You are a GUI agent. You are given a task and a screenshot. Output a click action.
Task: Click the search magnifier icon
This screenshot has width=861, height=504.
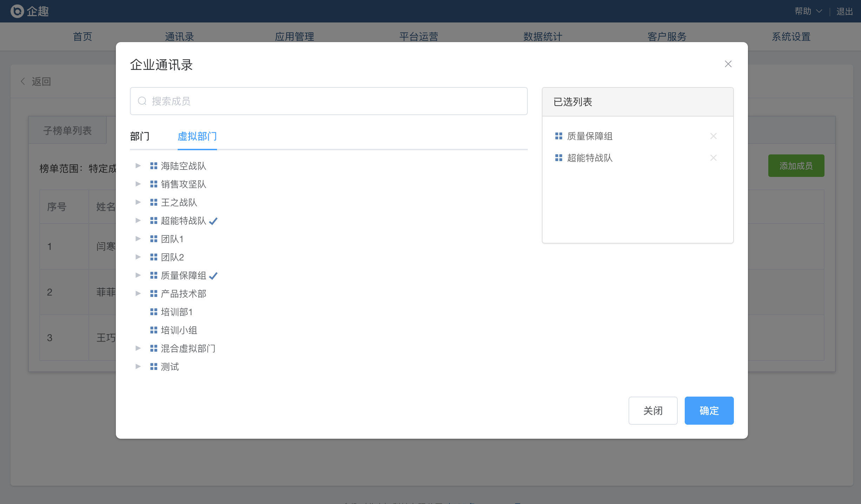pyautogui.click(x=142, y=101)
